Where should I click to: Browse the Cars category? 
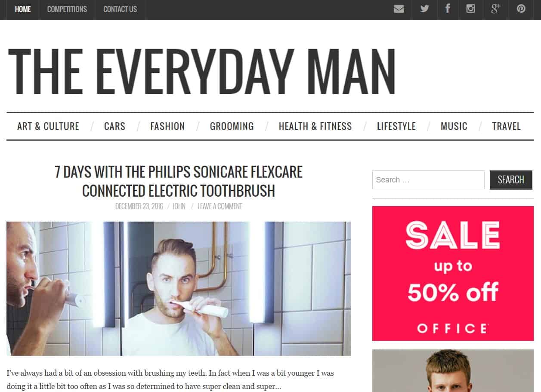coord(114,126)
